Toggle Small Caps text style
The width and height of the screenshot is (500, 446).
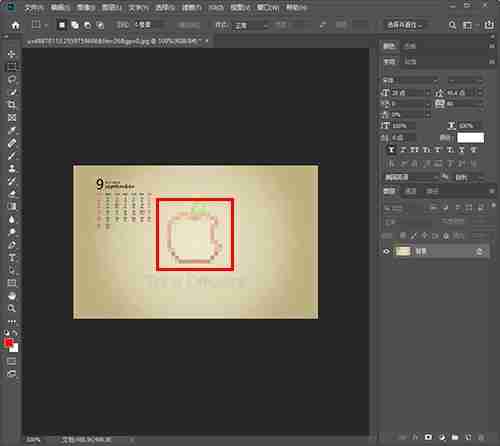427,150
